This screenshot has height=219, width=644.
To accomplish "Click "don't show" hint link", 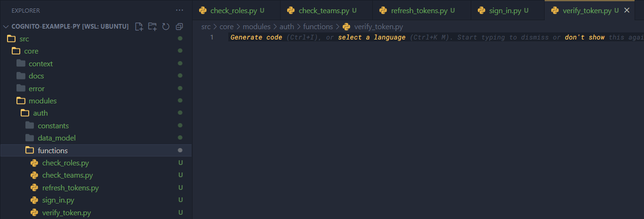I will pyautogui.click(x=585, y=37).
